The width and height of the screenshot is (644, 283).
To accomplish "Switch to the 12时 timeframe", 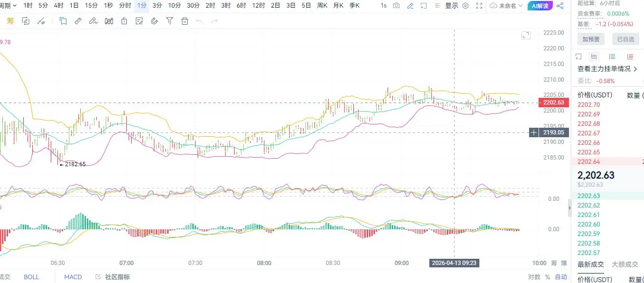I will coord(259,6).
